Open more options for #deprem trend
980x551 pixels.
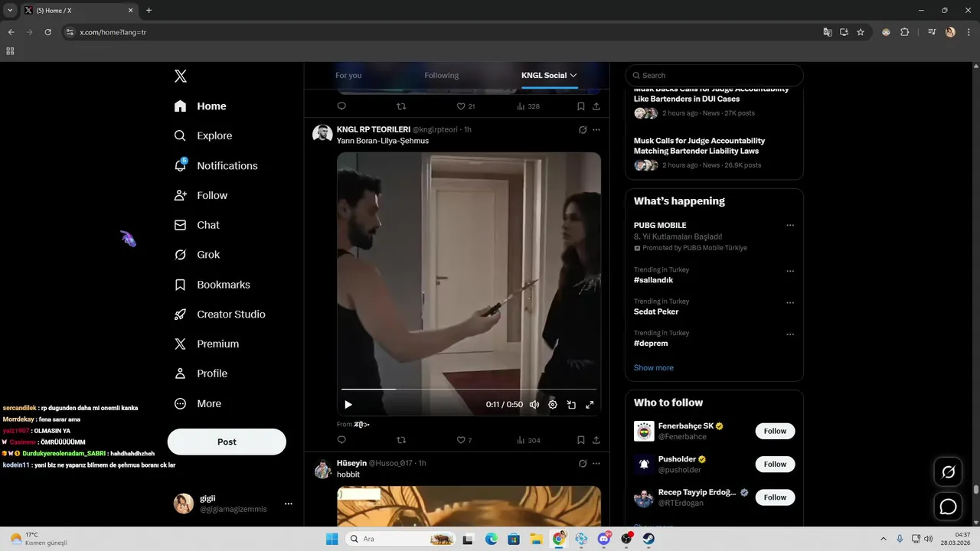[x=790, y=334]
